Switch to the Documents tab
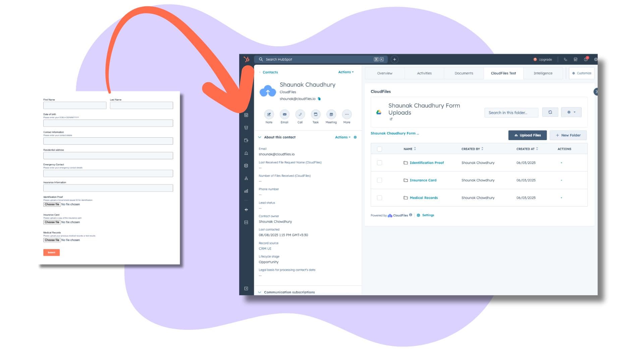Screen dimensions: 644x362 point(463,73)
